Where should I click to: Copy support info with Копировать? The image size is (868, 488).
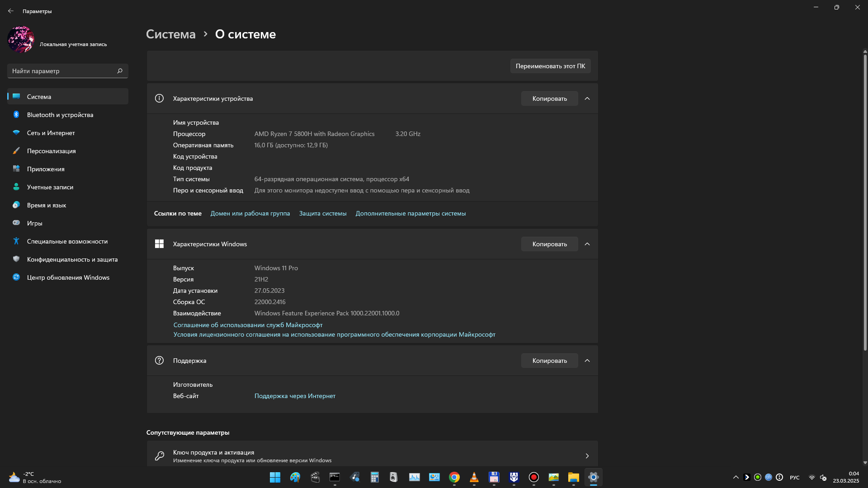pos(549,361)
